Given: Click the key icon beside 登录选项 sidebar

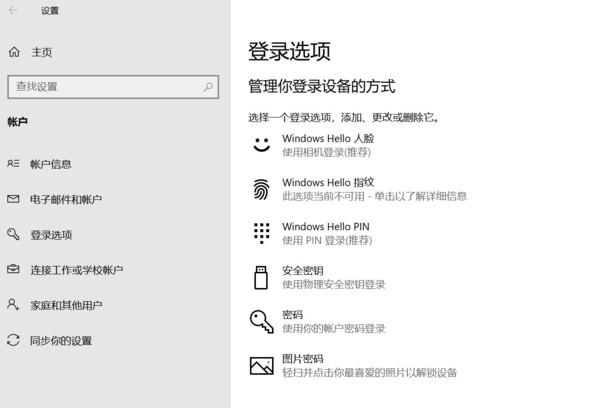Looking at the screenshot, I should tap(13, 234).
